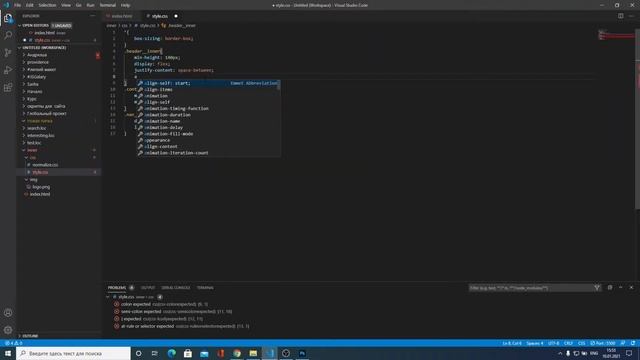Viewport: 640px width, 360px height.
Task: Open the Selection menu
Action: tap(47, 5)
